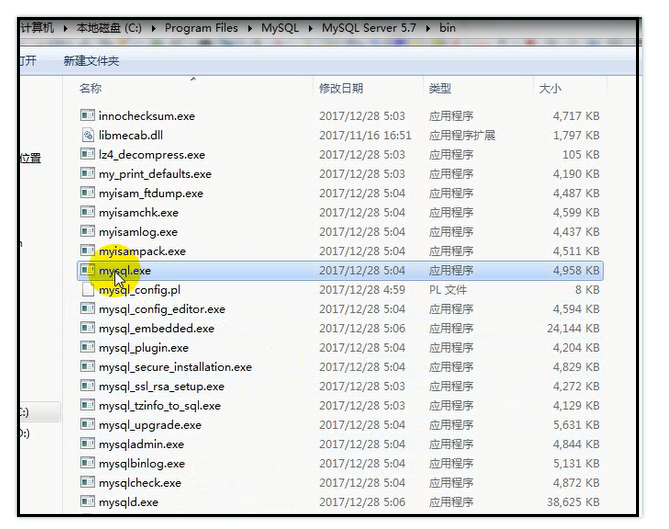Click the 38,625 KB size value

573,502
